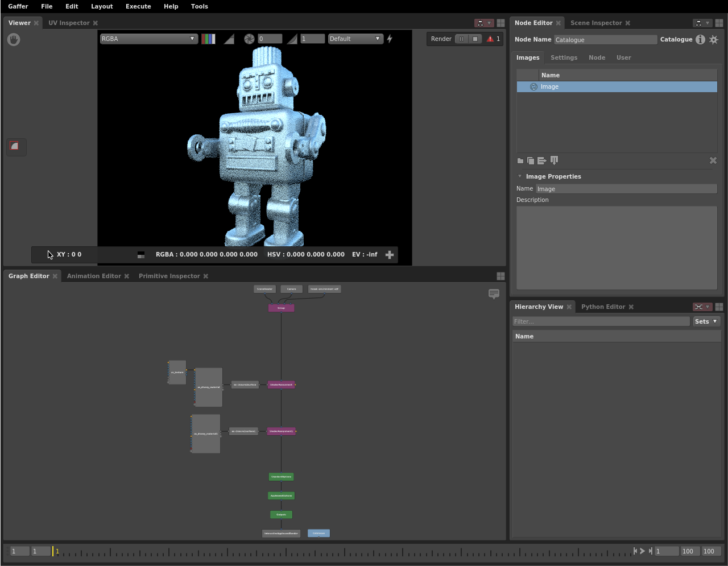Image resolution: width=728 pixels, height=566 pixels.
Task: Click the plus icon in pixel readout bar
Action: (x=390, y=255)
